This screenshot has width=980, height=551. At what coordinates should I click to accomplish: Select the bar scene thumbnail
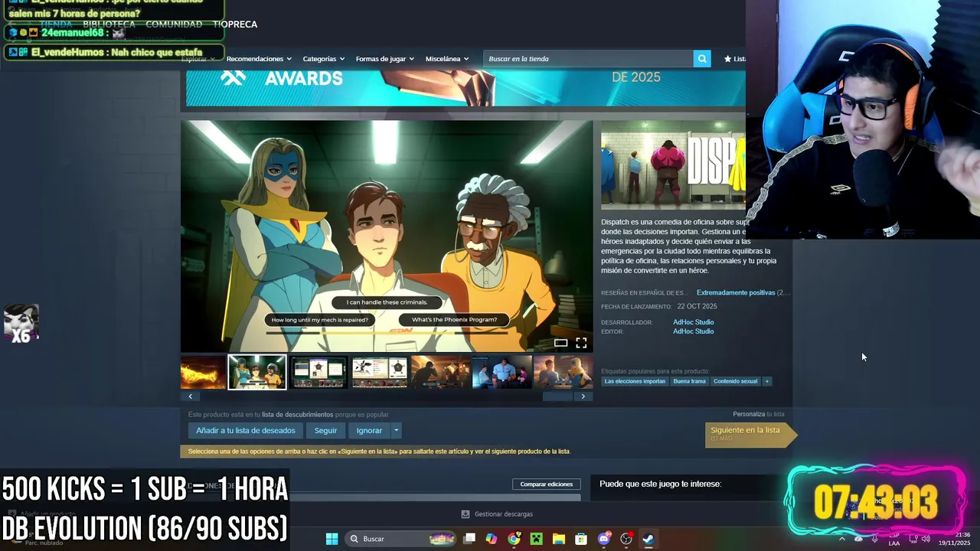point(440,372)
